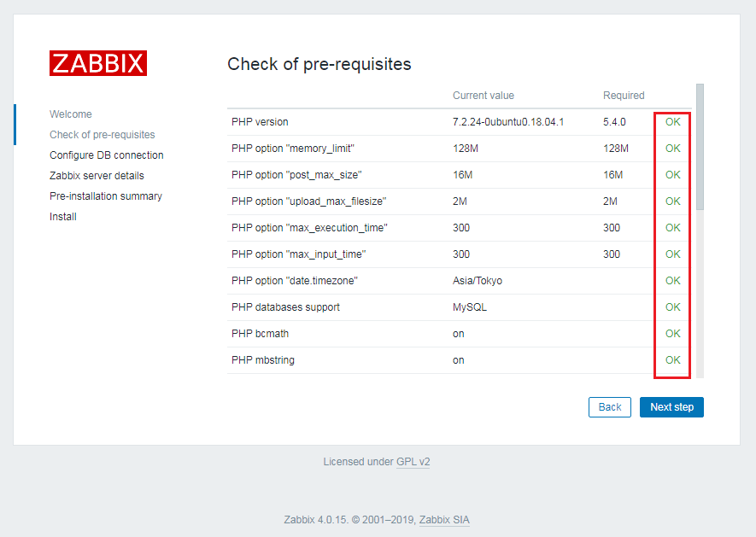Select Configure DB connection step
The width and height of the screenshot is (756, 537).
(x=106, y=155)
